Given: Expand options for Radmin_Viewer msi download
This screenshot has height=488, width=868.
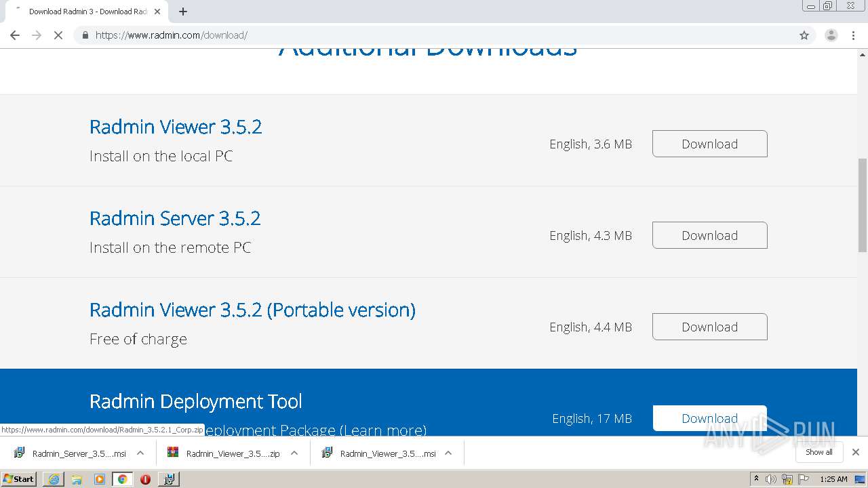Looking at the screenshot, I should tap(448, 453).
